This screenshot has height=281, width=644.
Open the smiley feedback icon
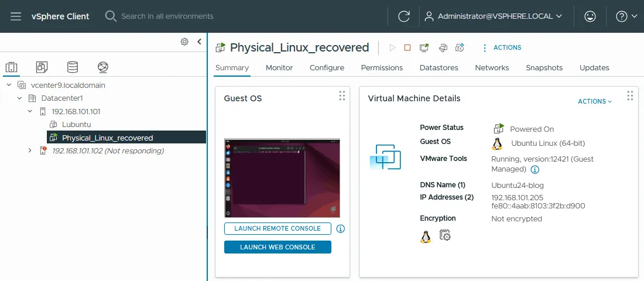click(x=590, y=16)
